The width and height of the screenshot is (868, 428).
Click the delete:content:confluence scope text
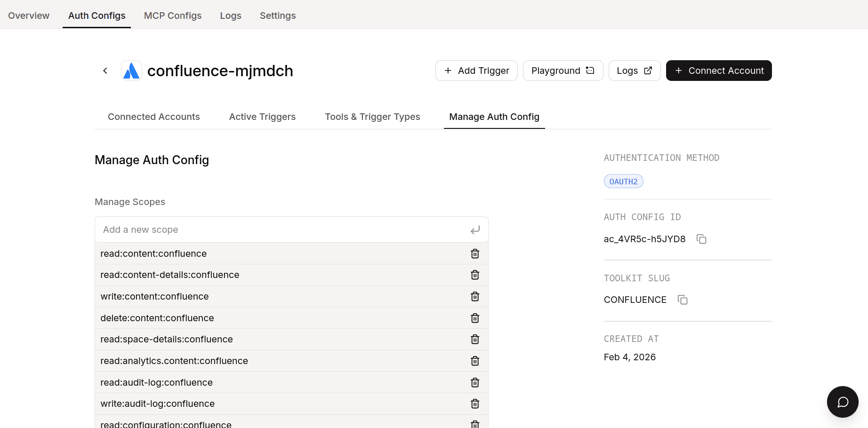(157, 318)
